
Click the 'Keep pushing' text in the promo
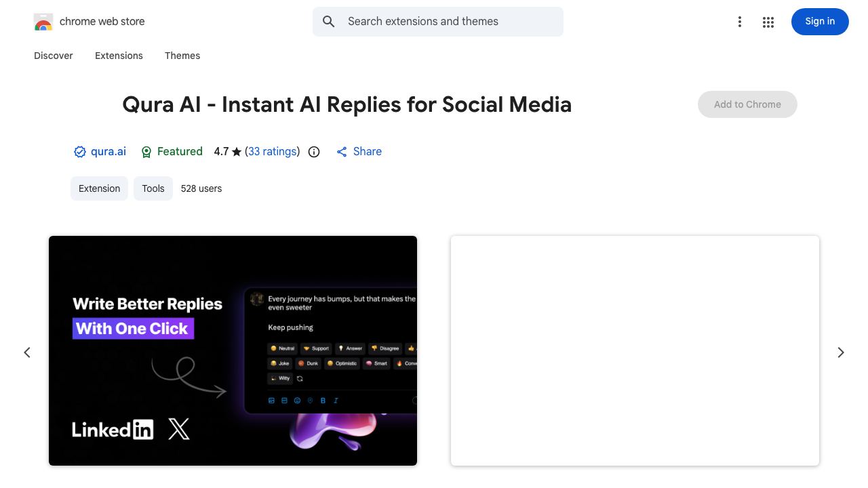coord(290,327)
